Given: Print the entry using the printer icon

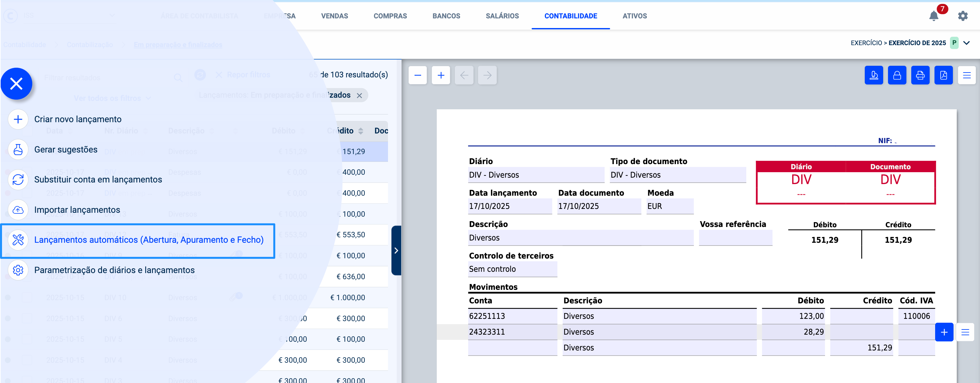Looking at the screenshot, I should (920, 75).
